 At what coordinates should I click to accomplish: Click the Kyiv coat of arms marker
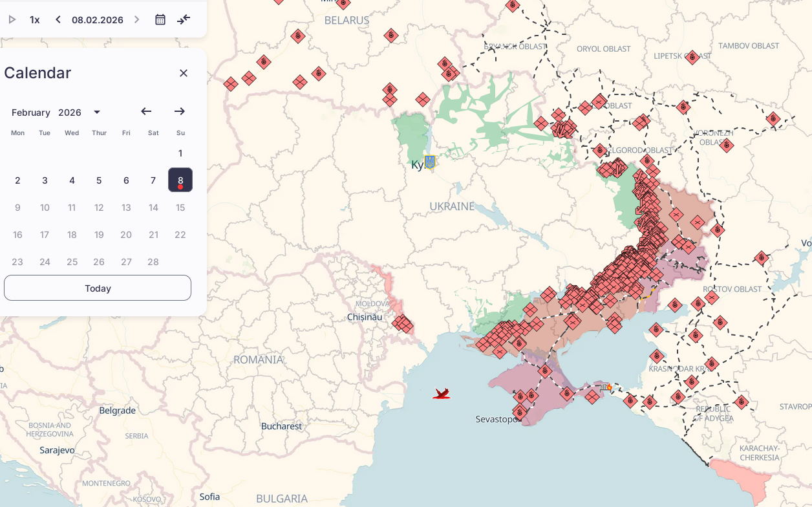tap(429, 162)
